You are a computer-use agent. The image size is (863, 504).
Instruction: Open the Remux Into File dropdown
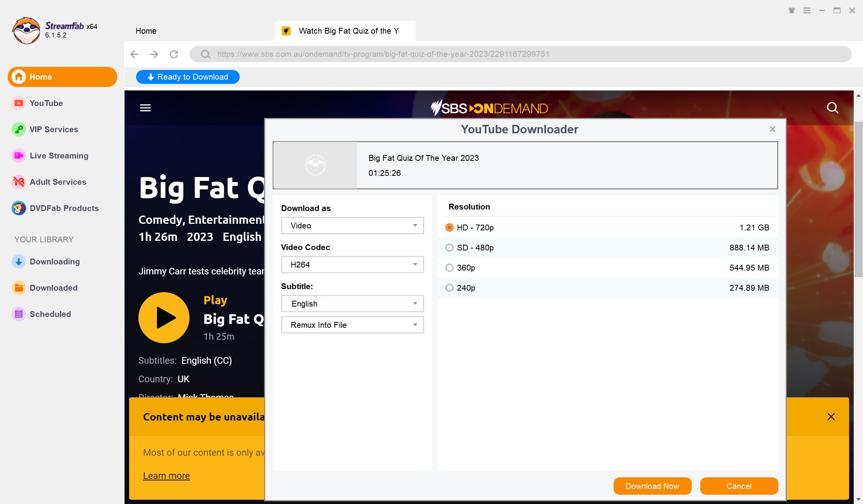[353, 325]
